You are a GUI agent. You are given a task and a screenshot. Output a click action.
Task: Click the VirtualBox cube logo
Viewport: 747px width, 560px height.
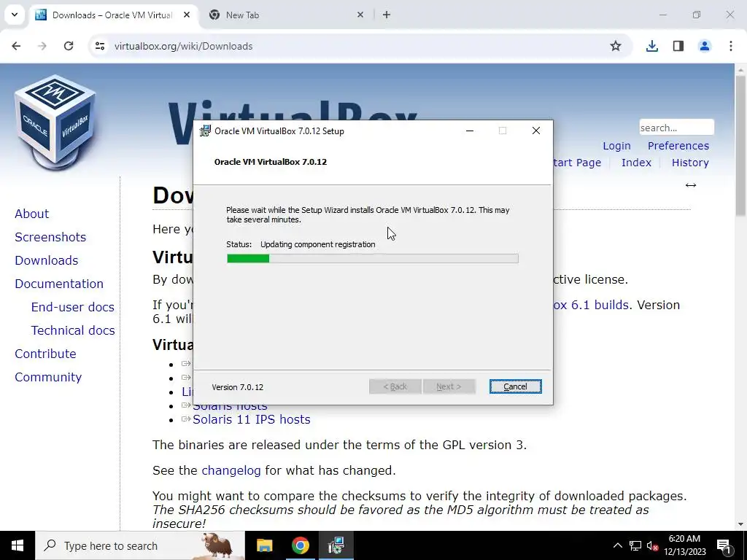click(55, 122)
